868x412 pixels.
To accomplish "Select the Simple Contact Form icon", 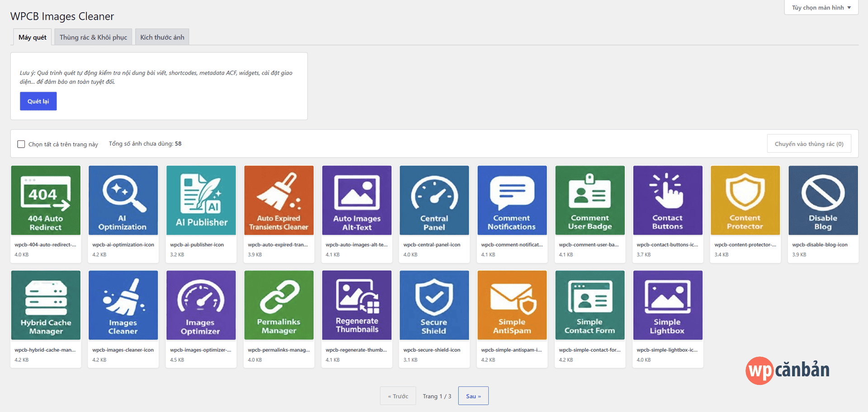I will pyautogui.click(x=590, y=305).
